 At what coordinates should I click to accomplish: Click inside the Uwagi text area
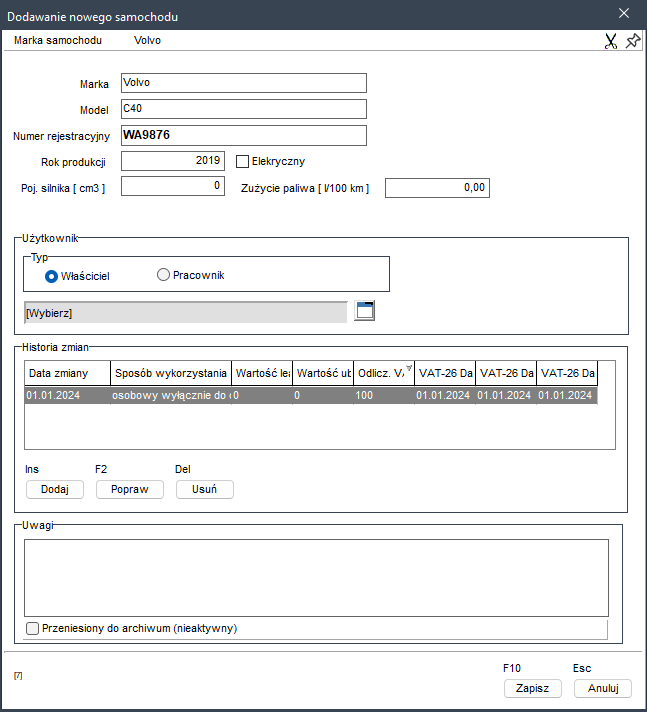[316, 578]
